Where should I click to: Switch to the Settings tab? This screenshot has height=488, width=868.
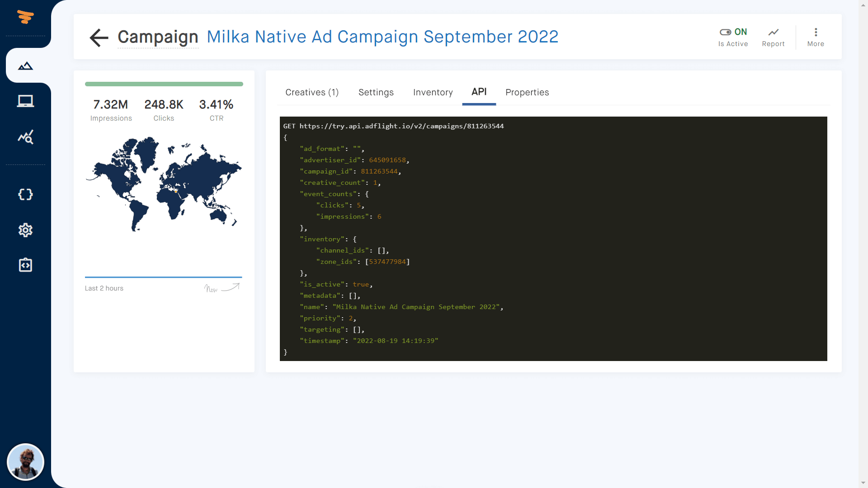(x=376, y=92)
